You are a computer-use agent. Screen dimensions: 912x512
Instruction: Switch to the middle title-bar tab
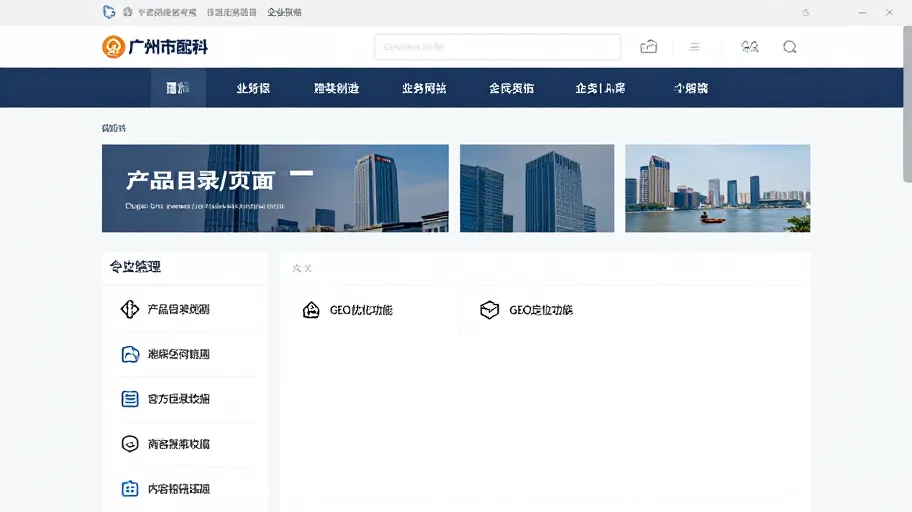pyautogui.click(x=231, y=12)
